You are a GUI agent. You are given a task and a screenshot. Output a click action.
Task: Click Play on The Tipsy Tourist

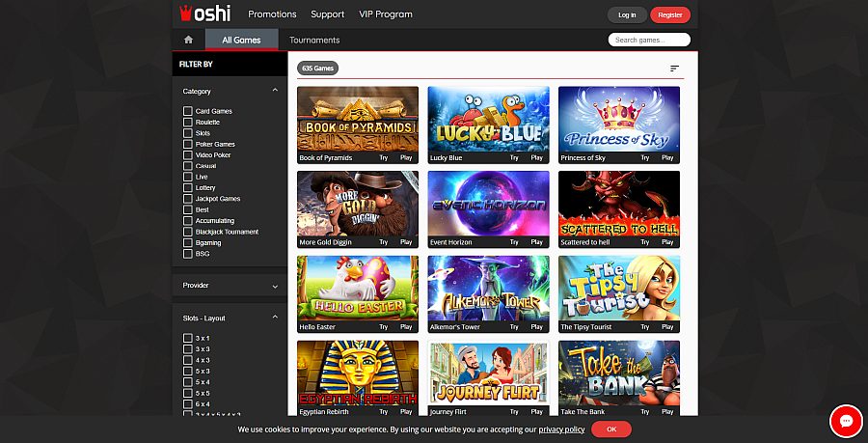(x=667, y=327)
